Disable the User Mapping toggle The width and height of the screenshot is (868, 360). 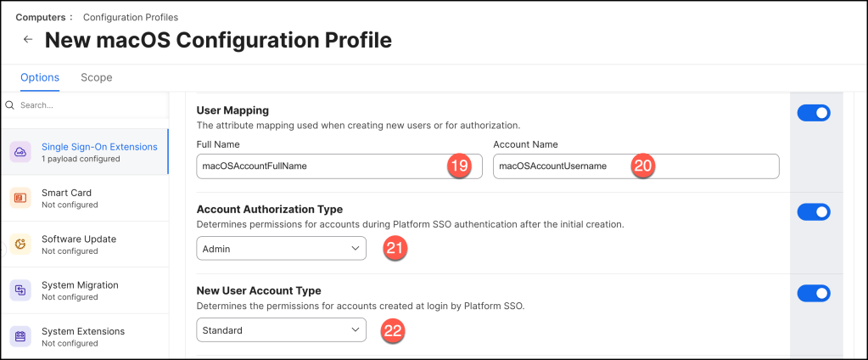[813, 113]
